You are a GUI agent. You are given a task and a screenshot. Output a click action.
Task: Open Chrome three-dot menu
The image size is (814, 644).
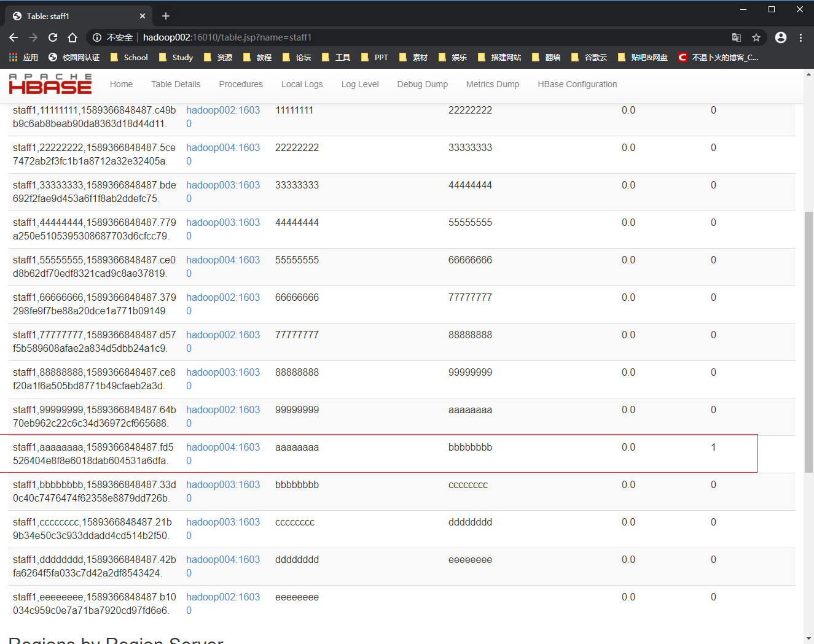click(x=800, y=37)
